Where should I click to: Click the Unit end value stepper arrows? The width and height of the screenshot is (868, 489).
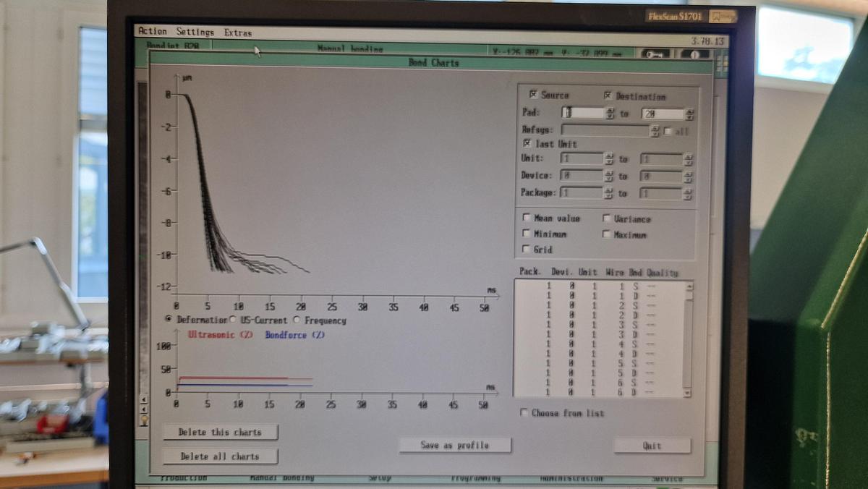[x=689, y=159]
